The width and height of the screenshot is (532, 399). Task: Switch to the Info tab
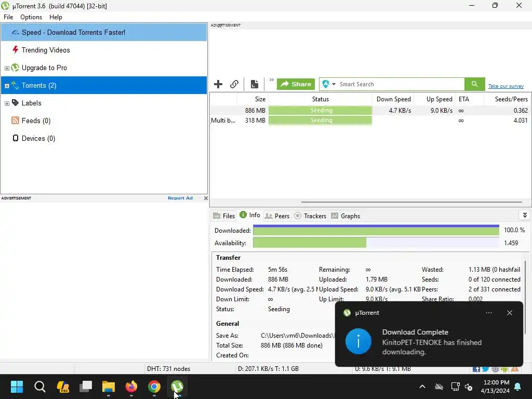pyautogui.click(x=250, y=215)
